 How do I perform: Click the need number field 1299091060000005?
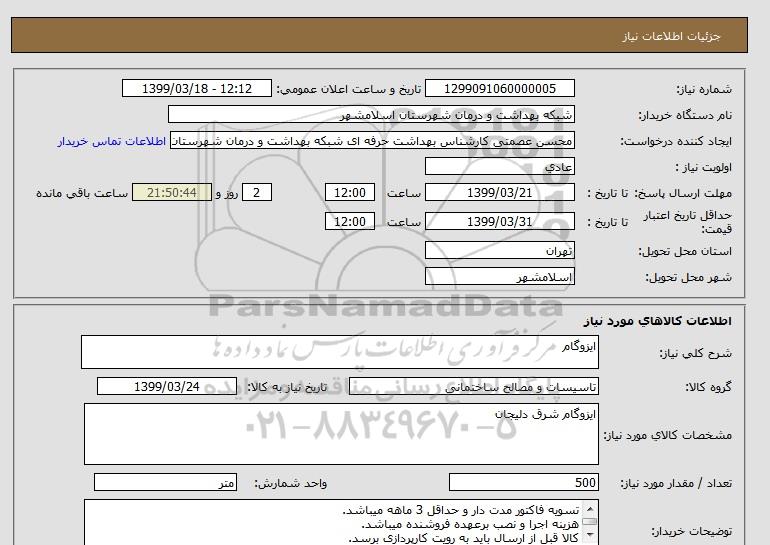coord(499,88)
